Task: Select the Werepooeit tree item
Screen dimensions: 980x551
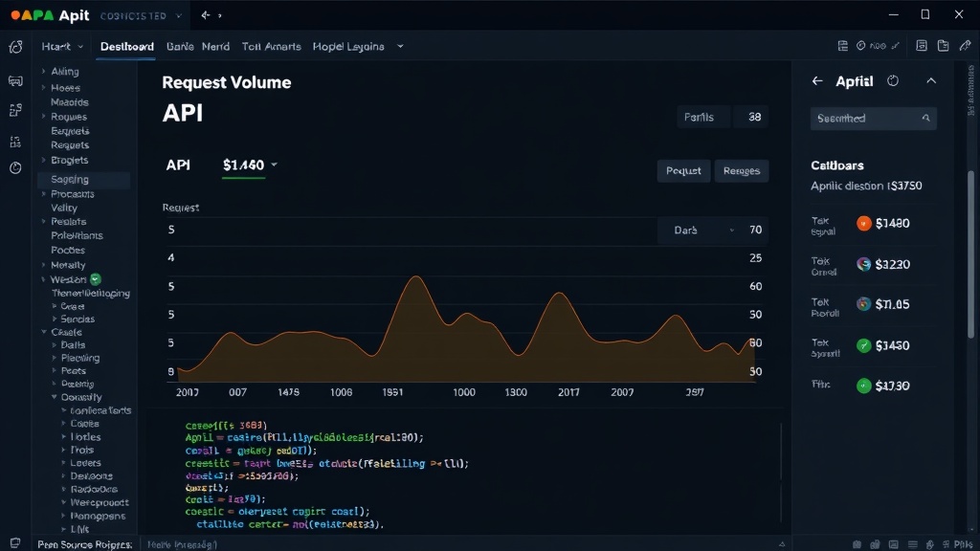Action: 100,502
